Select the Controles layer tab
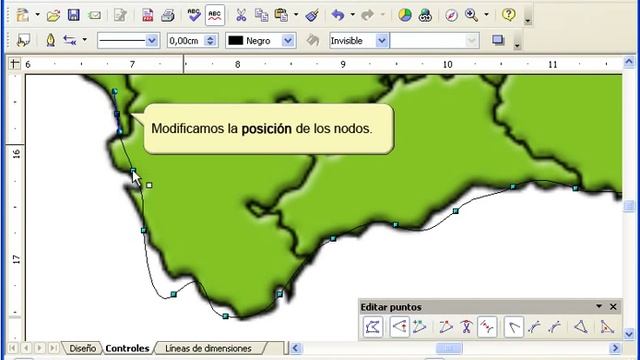 point(127,349)
